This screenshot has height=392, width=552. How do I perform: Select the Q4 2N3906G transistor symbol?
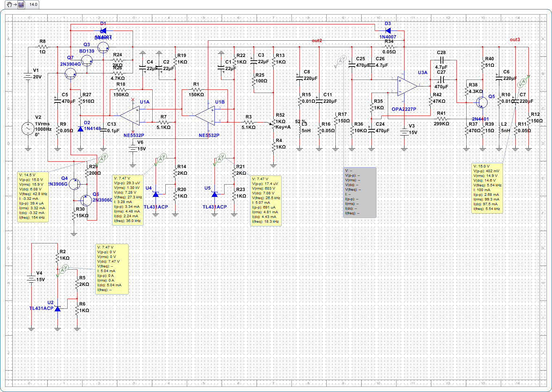click(74, 184)
